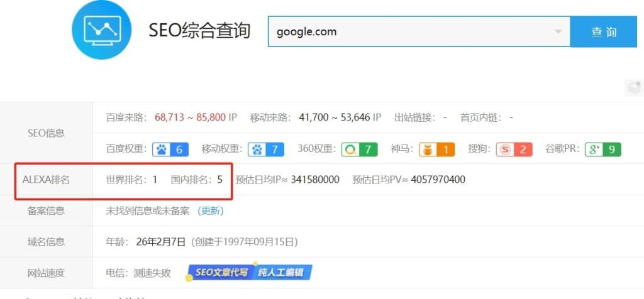This screenshot has width=644, height=299.
Task: Click the 网站速度 row label
Action: coord(46,273)
